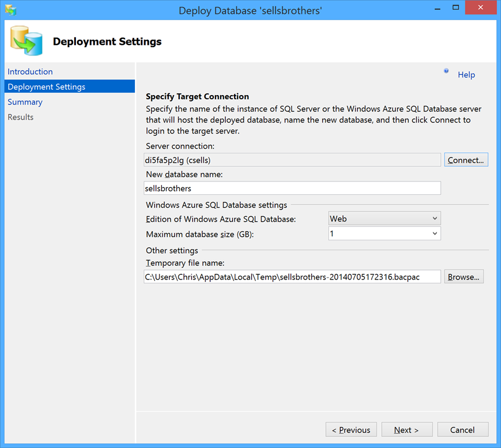Click the Browse... button for temporary file
Screen dimensions: 501x448
(464, 276)
